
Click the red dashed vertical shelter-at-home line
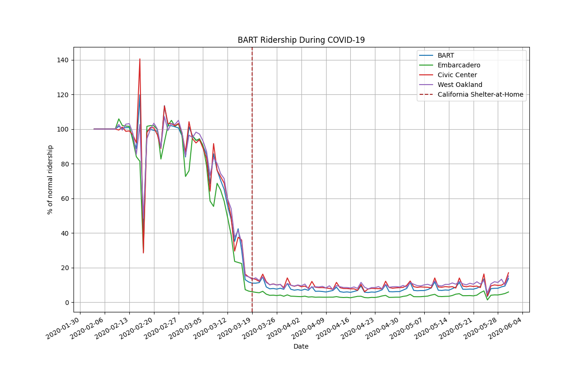[252, 179]
